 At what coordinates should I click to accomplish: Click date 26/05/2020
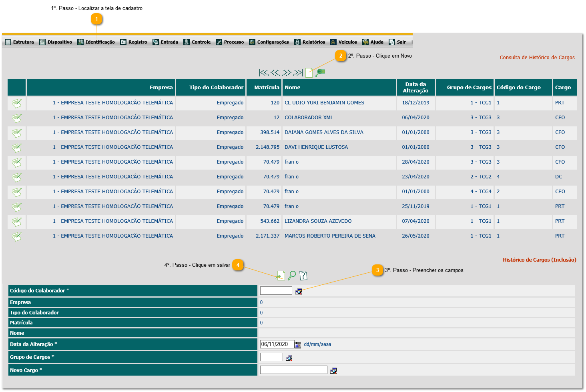point(415,236)
